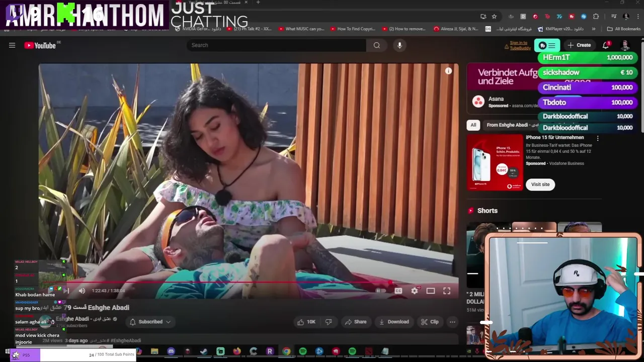The height and width of the screenshot is (362, 644).
Task: Switch player to theater mode
Action: pos(431,291)
